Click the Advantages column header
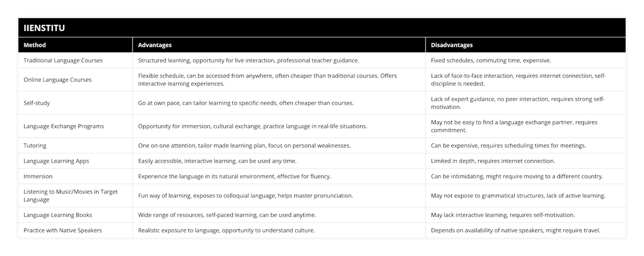This screenshot has height=256, width=644. [x=155, y=45]
